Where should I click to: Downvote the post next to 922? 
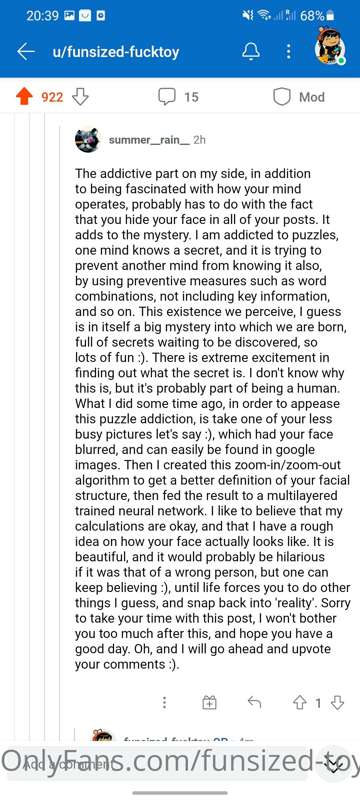pos(81,97)
